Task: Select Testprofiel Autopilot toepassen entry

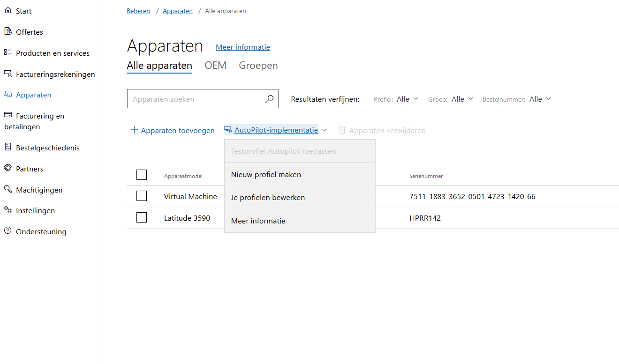Action: [x=300, y=151]
